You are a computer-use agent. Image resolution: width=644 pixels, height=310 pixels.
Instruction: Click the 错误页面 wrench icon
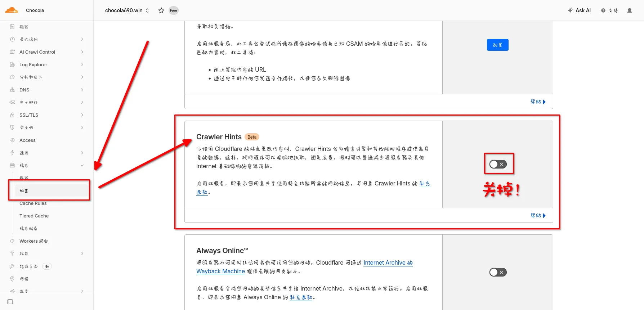(x=12, y=266)
